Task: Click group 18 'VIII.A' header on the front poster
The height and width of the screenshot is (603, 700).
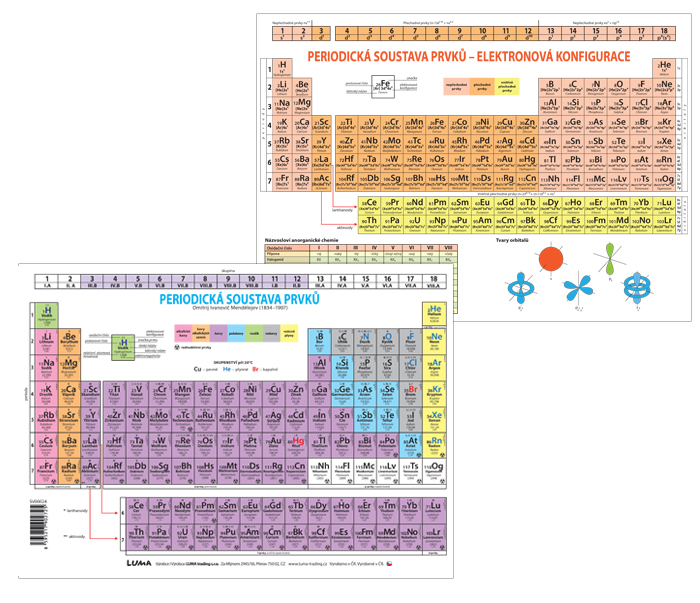Action: tap(434, 282)
